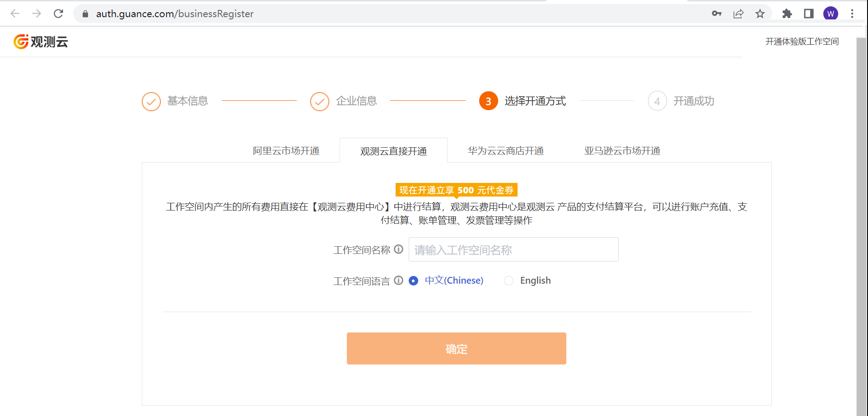Open the extensions puzzle icon

tap(787, 14)
